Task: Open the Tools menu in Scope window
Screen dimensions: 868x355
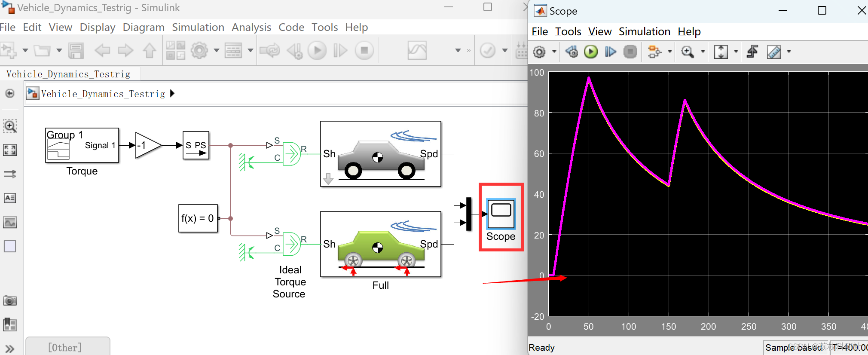Action: tap(568, 31)
